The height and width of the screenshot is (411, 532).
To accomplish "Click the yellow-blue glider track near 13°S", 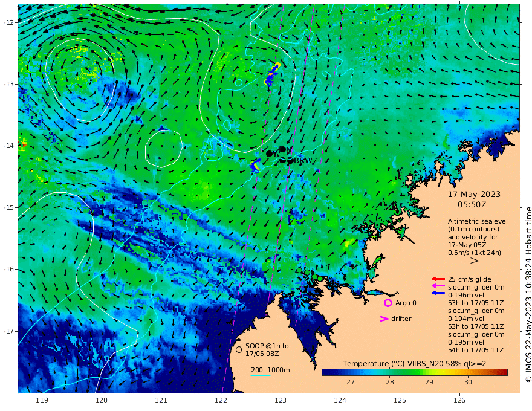I will [x=272, y=74].
